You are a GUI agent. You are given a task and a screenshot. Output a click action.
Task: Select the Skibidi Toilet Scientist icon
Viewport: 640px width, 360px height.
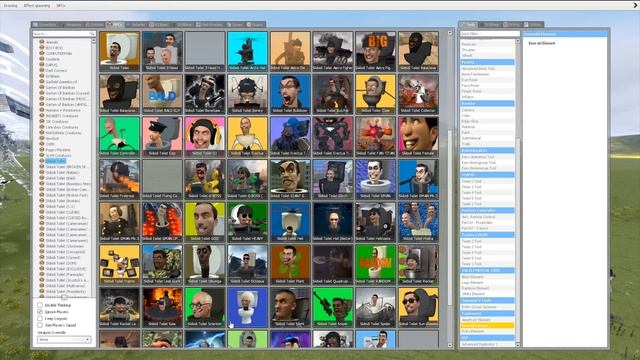[204, 307]
